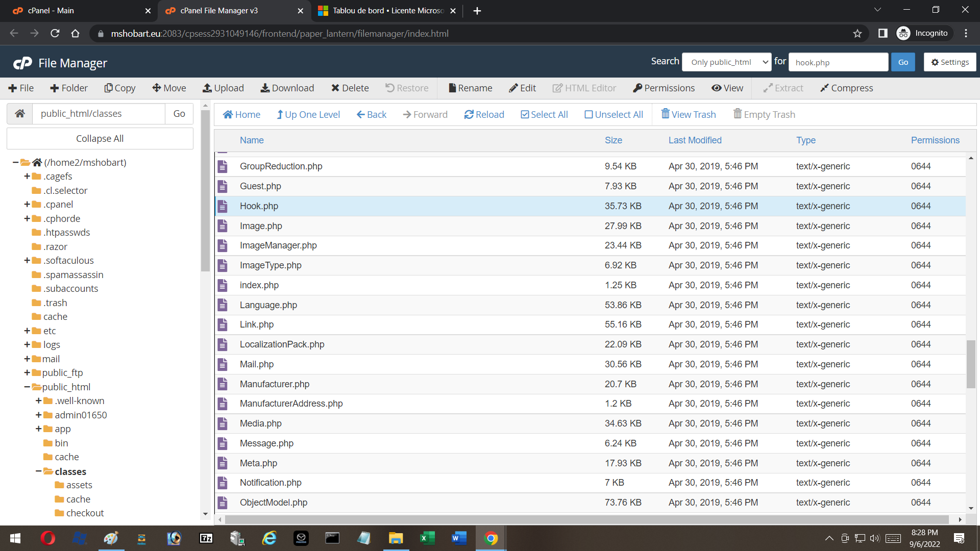Screen dimensions: 980x551
Task: Click the directory path input field
Action: [x=99, y=113]
